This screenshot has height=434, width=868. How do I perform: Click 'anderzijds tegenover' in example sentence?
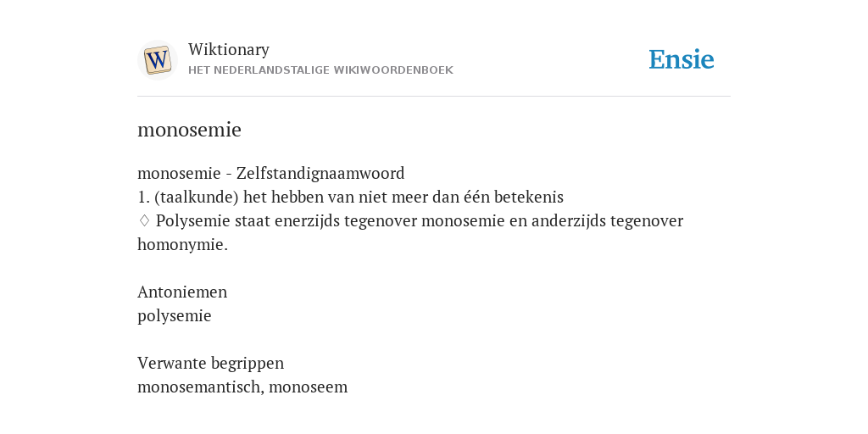pos(607,221)
